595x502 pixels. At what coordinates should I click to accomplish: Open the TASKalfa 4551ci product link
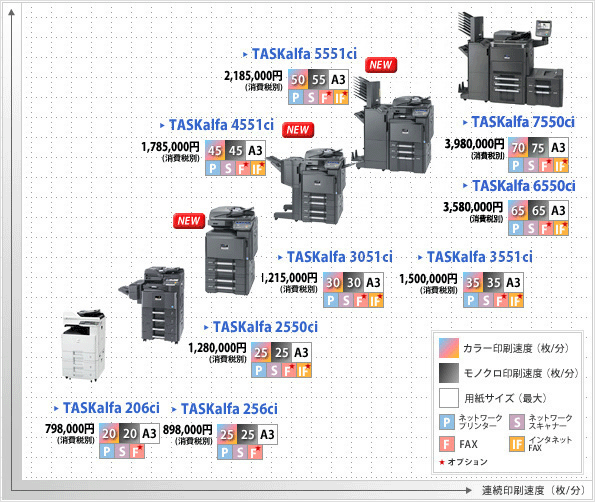pos(221,125)
